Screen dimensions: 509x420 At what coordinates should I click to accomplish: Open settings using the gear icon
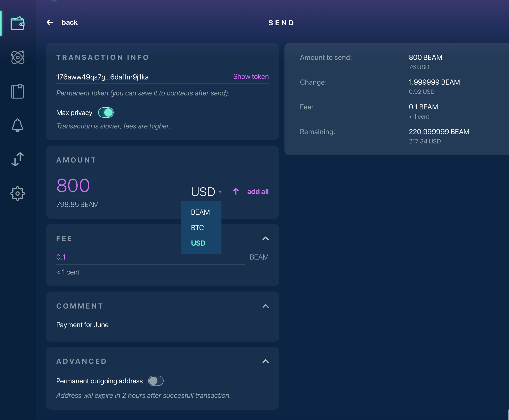[18, 193]
